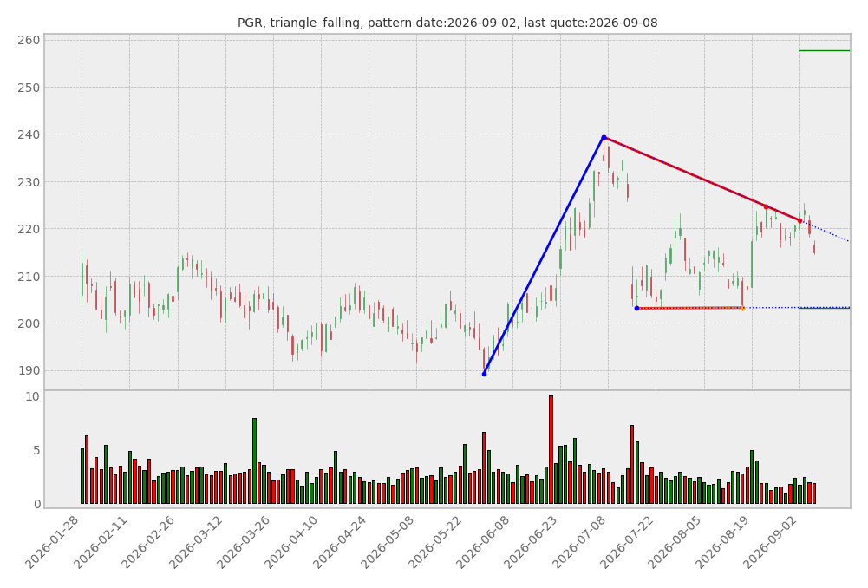This screenshot has width=868, height=588.
Task: Click the 190 price axis label
Action: click(29, 370)
